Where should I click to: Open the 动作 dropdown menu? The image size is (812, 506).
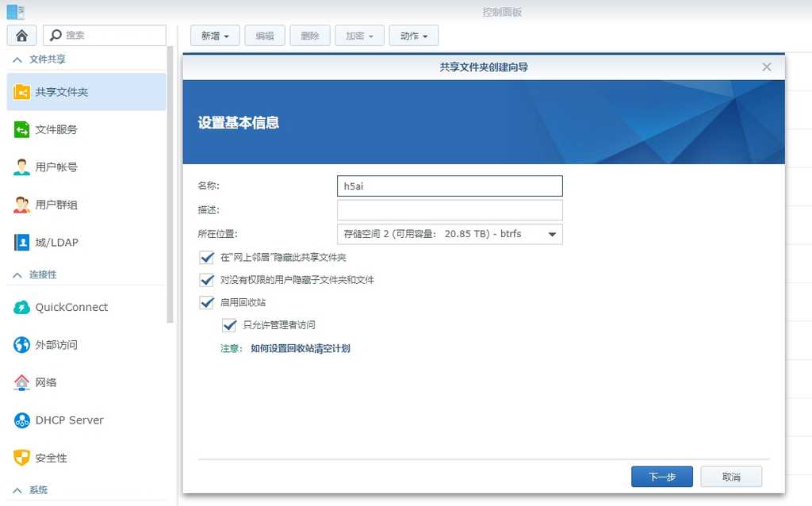[413, 35]
